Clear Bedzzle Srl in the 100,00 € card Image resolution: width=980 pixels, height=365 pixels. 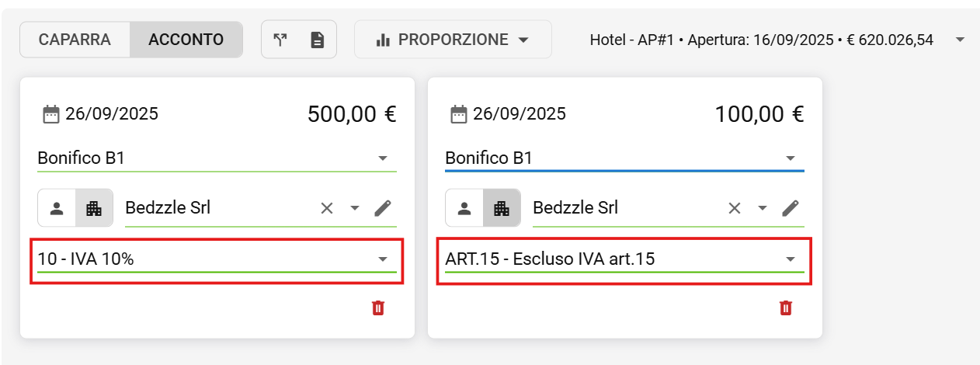pyautogui.click(x=735, y=208)
